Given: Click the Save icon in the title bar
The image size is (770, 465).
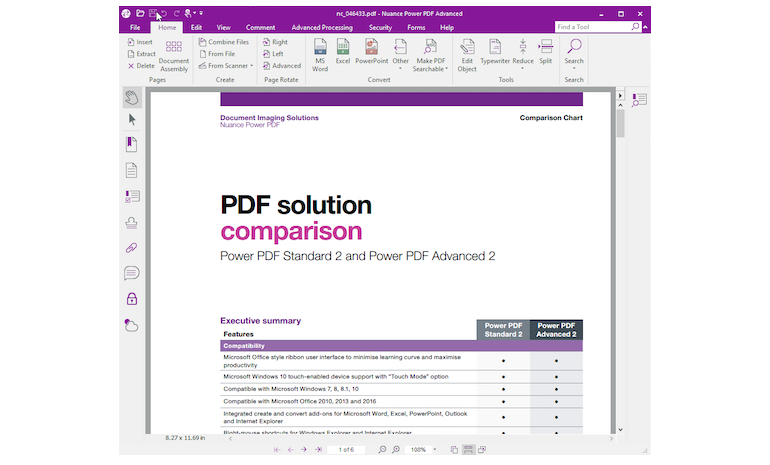Looking at the screenshot, I should [x=153, y=13].
